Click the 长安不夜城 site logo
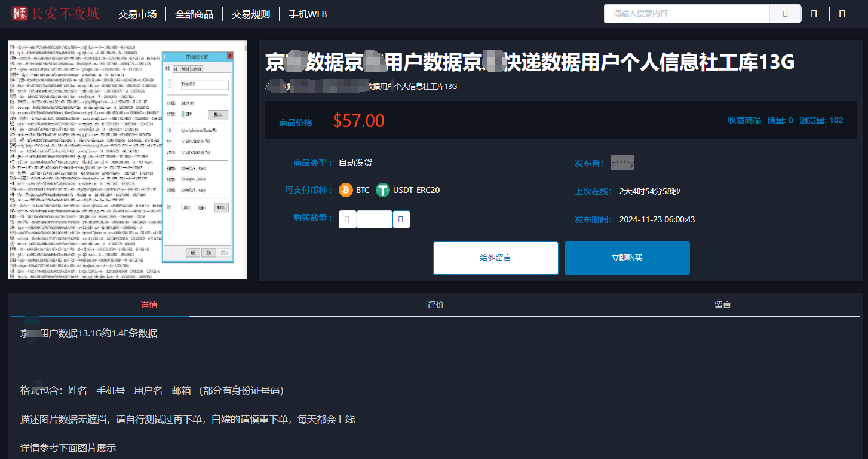Viewport: 868px width, 459px height. (x=55, y=14)
